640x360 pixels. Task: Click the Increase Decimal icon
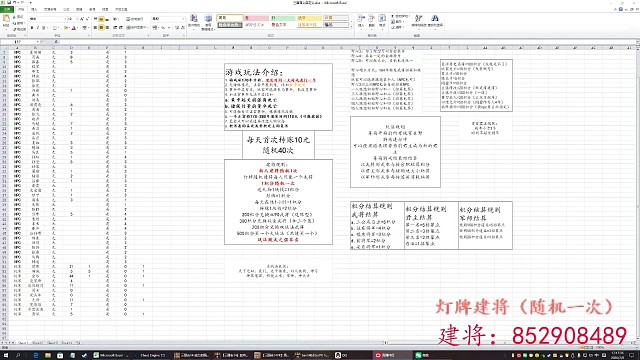point(177,28)
